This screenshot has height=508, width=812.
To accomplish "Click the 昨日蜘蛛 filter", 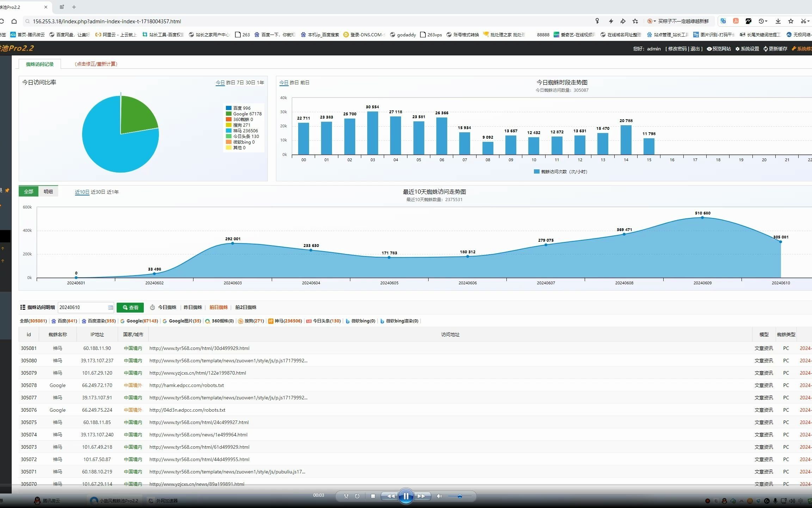I will click(x=193, y=307).
